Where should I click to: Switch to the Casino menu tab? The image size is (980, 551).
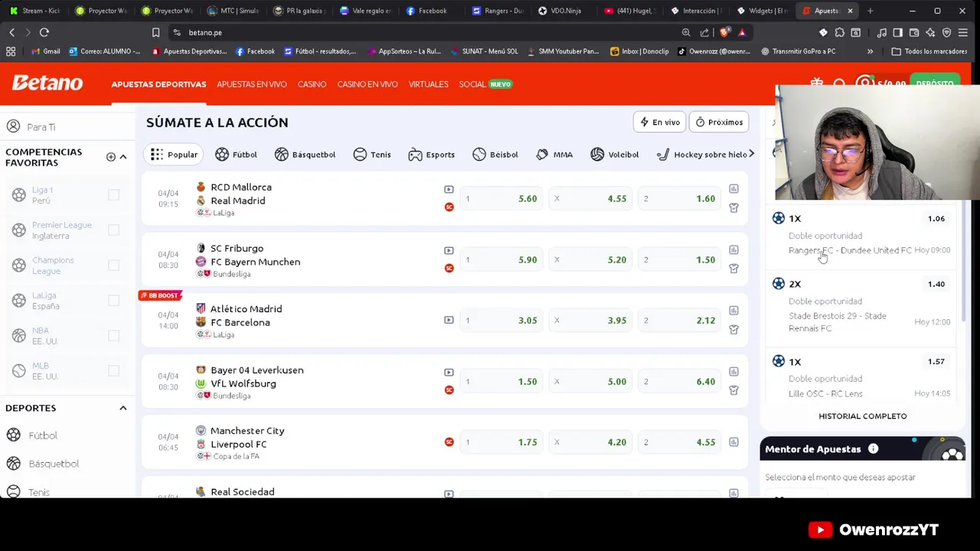pyautogui.click(x=312, y=84)
